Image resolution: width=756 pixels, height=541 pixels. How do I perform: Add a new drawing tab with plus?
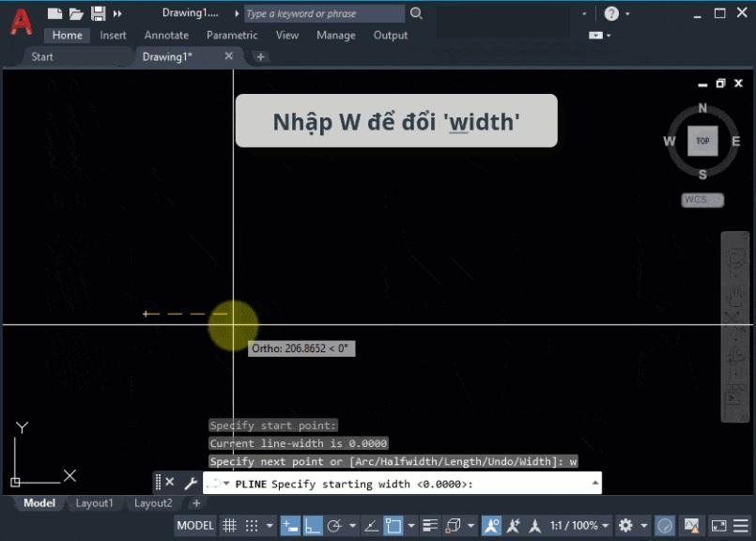coord(260,57)
